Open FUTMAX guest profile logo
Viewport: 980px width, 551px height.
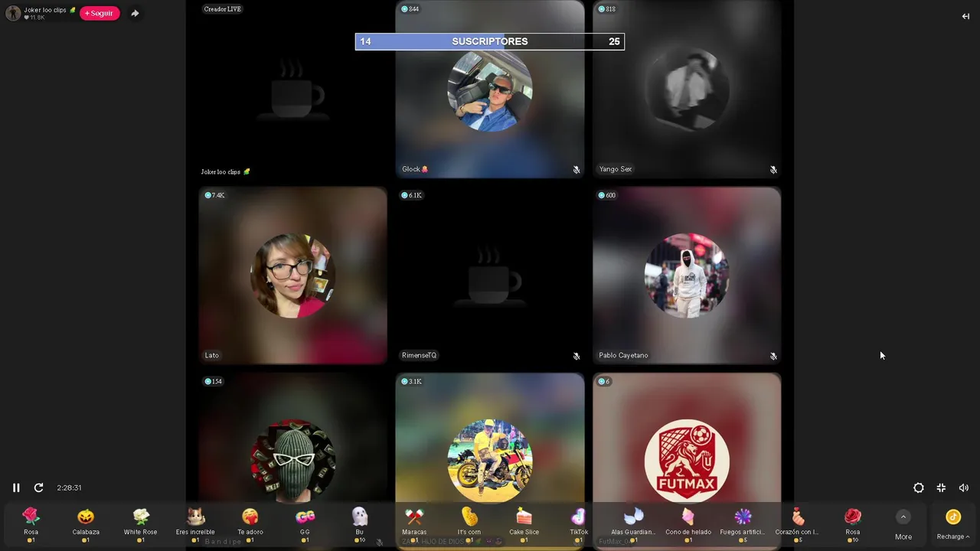coord(687,461)
